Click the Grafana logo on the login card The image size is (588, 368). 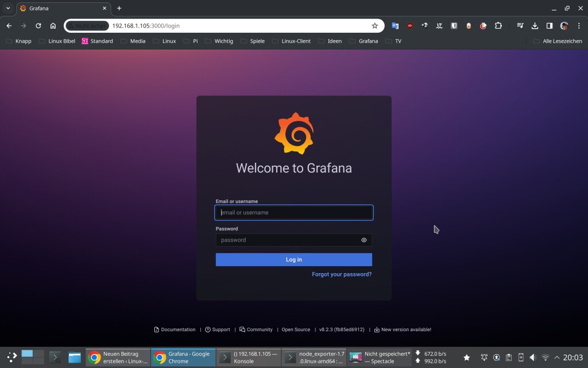pyautogui.click(x=294, y=133)
